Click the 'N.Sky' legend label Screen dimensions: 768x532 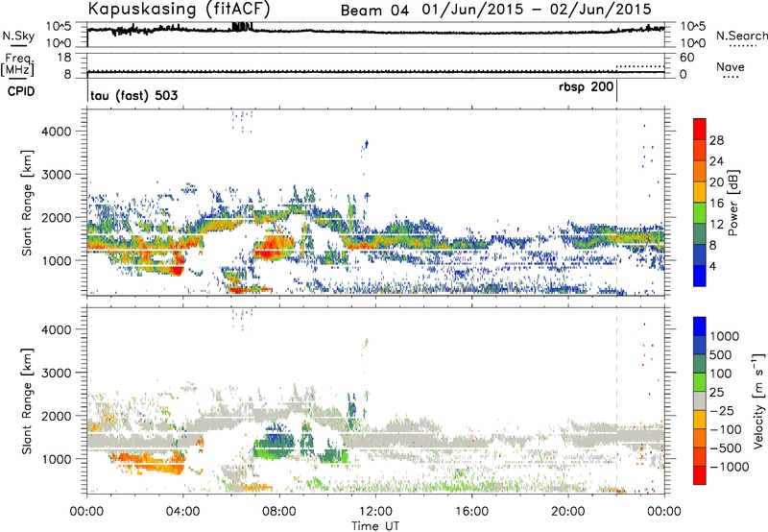(x=18, y=36)
